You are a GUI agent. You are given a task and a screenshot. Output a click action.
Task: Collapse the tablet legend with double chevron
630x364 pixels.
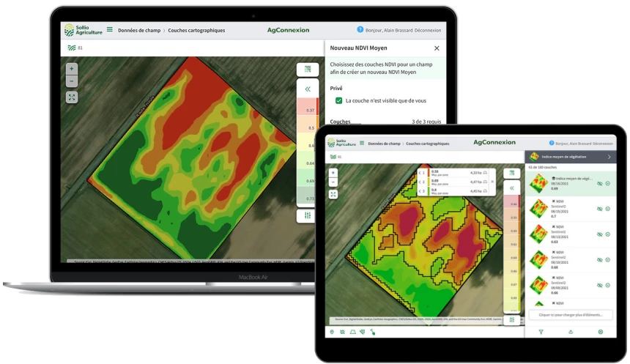(x=511, y=188)
